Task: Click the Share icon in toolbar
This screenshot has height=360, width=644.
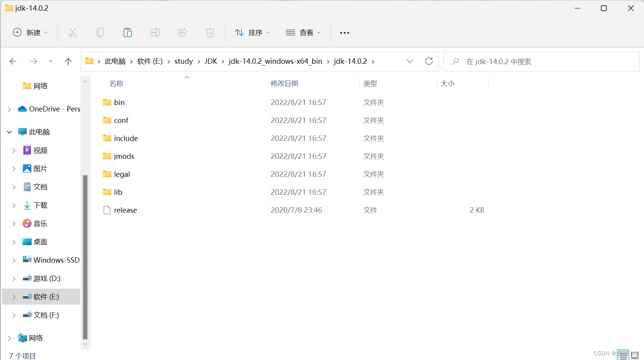Action: tap(183, 33)
